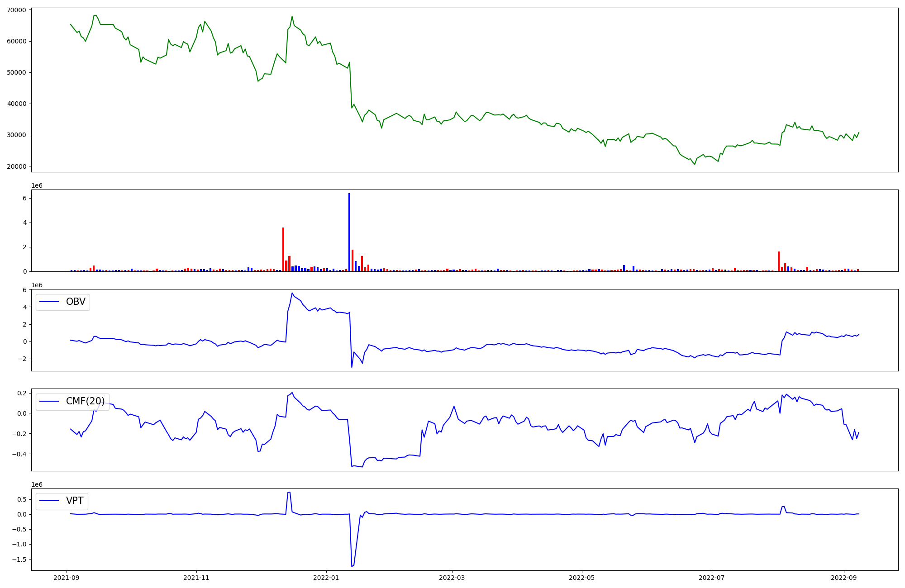This screenshot has width=905, height=588.
Task: Select the 2022-03 x-axis date label
Action: tap(452, 578)
